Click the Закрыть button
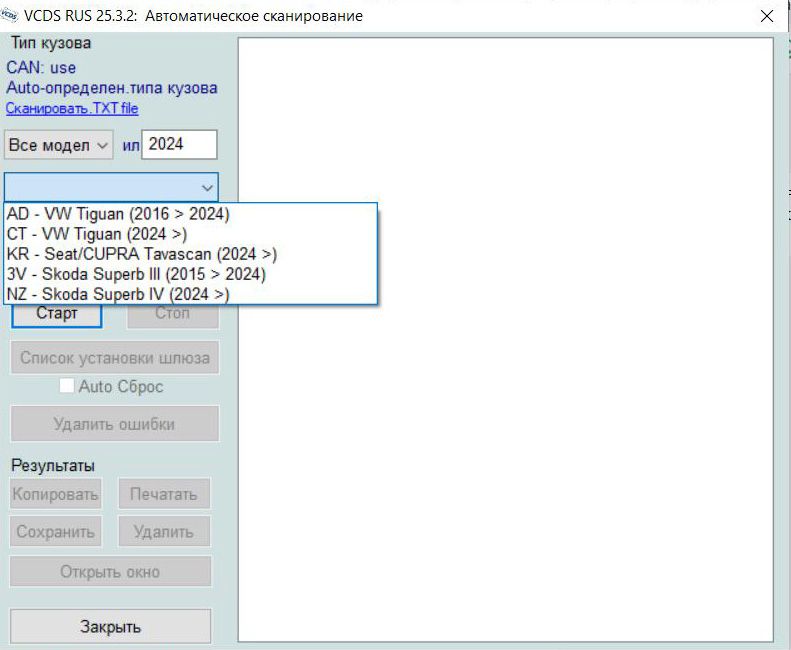 pyautogui.click(x=110, y=627)
